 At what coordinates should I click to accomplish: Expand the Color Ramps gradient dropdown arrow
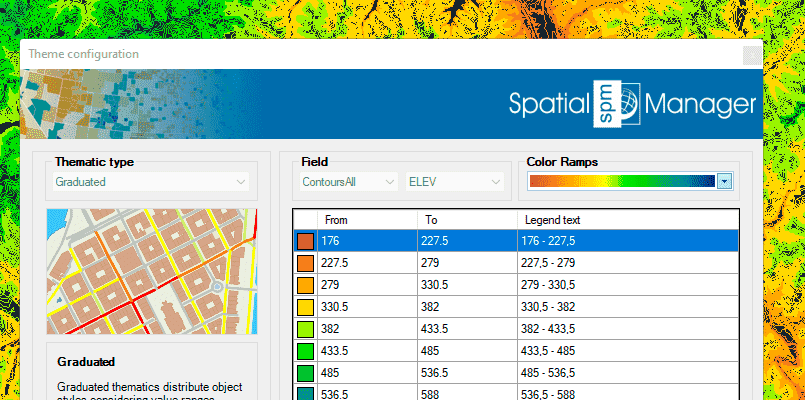(725, 181)
